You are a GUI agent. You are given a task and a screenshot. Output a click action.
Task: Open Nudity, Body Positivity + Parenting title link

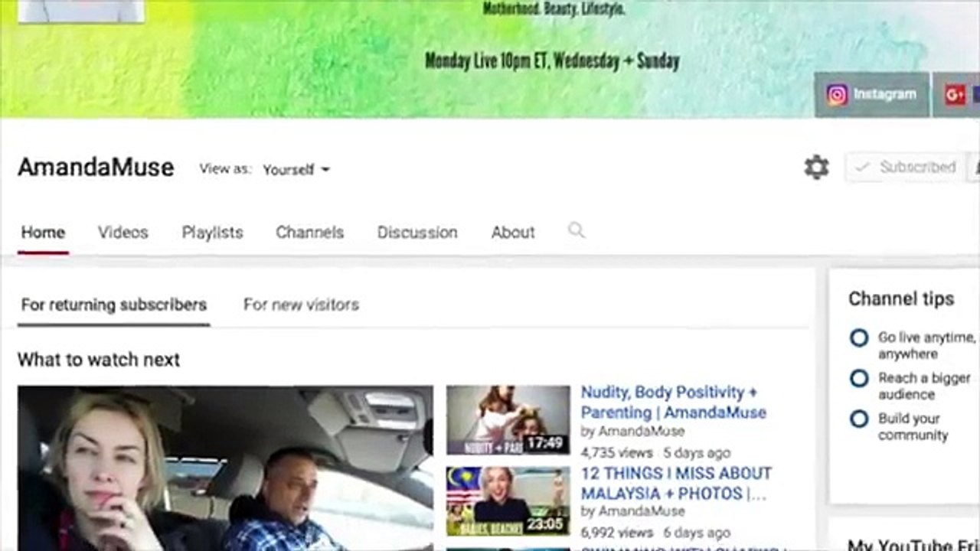[x=673, y=402]
